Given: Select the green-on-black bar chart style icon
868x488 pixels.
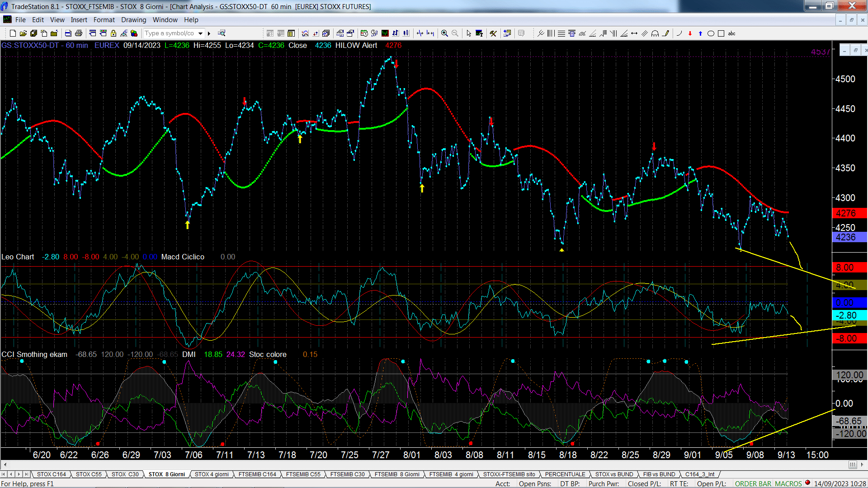Looking at the screenshot, I should (385, 33).
